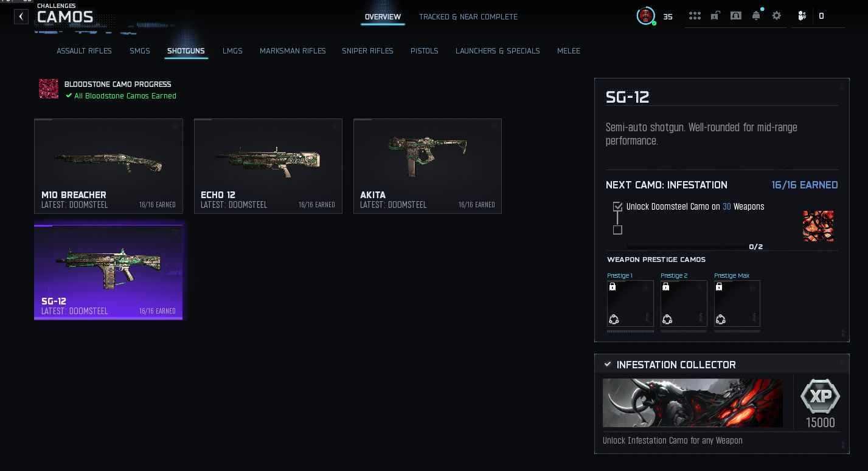
Task: Select the locked Prestige Max camo slot
Action: tap(737, 303)
